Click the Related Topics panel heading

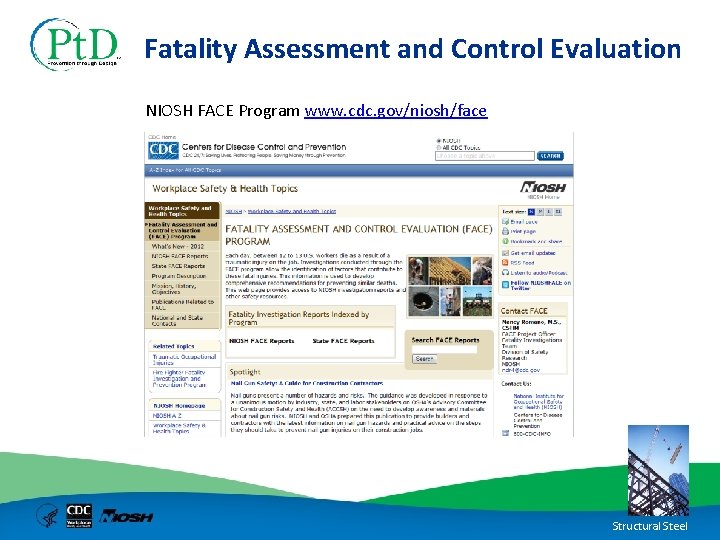pyautogui.click(x=173, y=346)
